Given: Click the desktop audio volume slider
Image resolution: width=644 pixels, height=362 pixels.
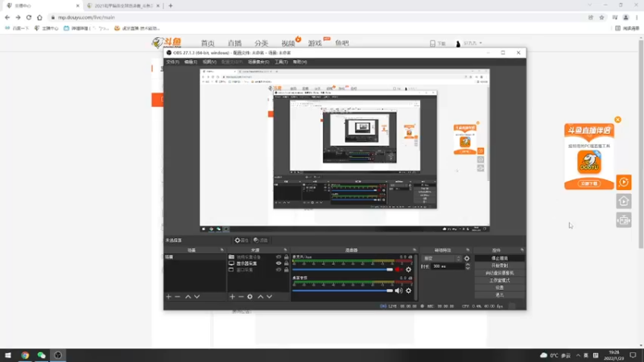Looking at the screenshot, I should coord(343,290).
